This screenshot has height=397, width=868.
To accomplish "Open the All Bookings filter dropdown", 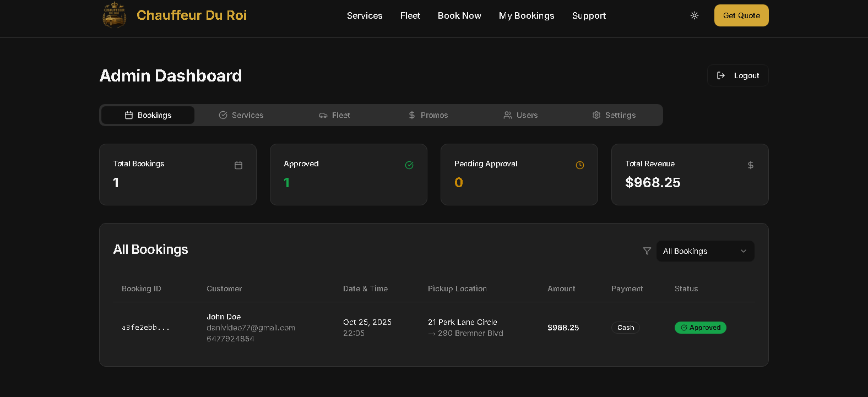I will [699, 251].
